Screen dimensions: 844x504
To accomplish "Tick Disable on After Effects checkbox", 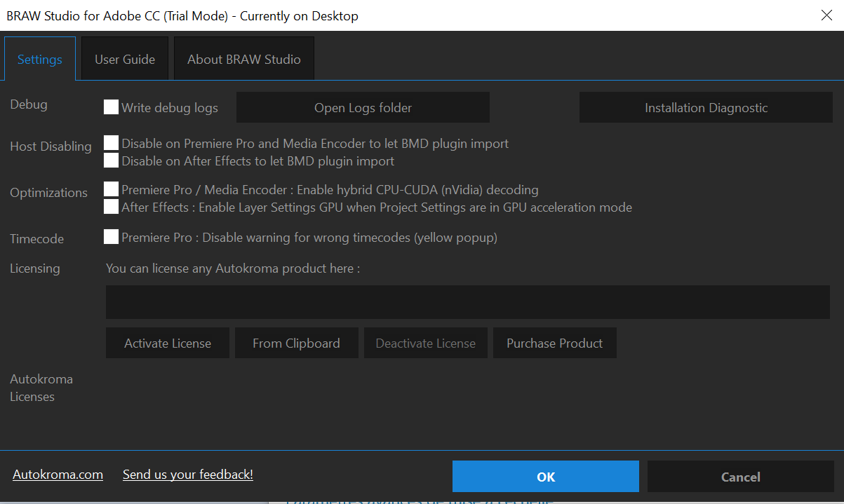I will [111, 161].
